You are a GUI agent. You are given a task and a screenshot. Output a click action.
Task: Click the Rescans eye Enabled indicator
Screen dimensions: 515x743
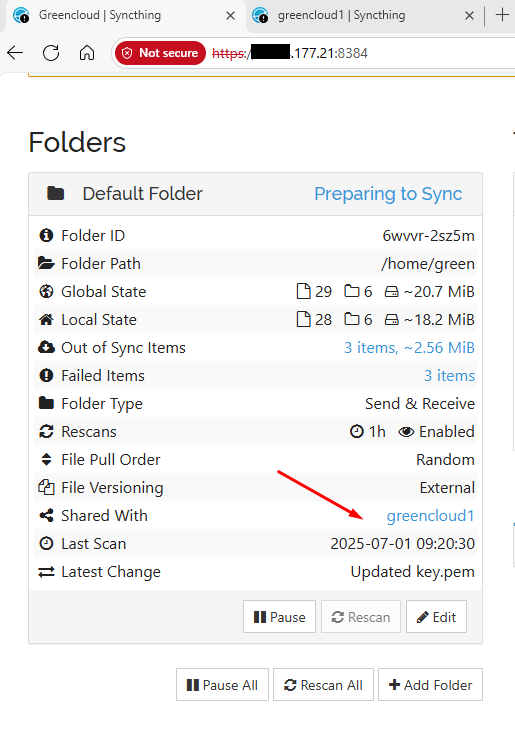coord(436,432)
